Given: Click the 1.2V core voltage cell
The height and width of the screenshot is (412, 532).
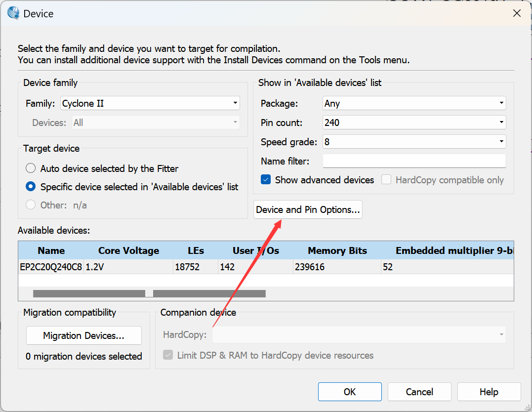Looking at the screenshot, I should (128, 267).
